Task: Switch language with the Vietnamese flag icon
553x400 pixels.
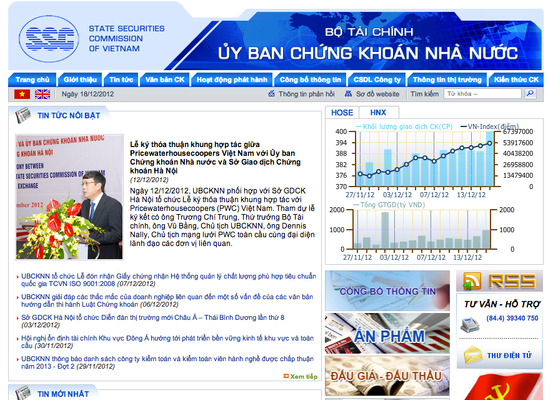Action: click(x=22, y=94)
